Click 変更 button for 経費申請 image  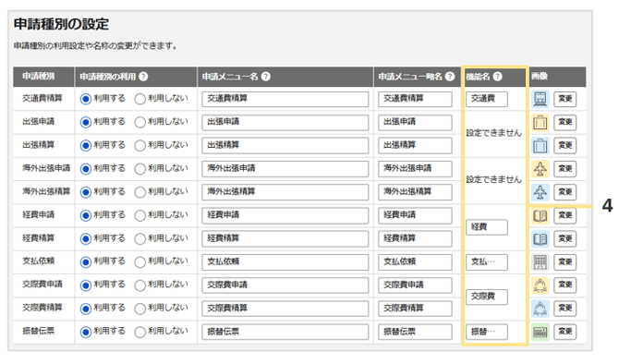[564, 215]
